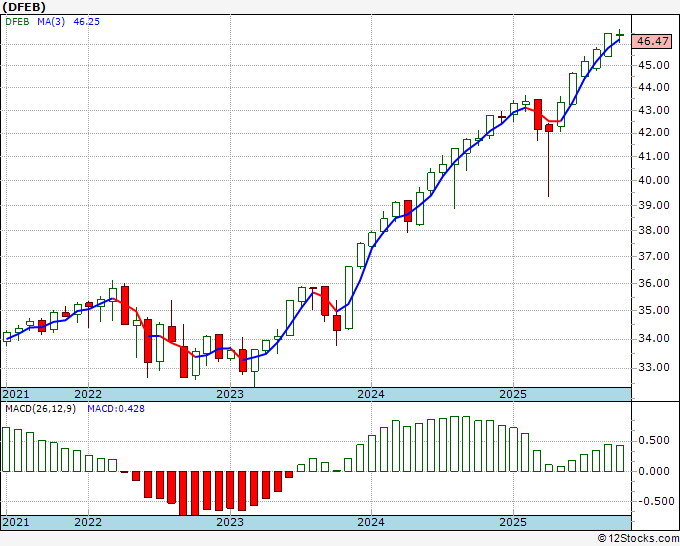Click the MA(3) indicator label
The image size is (680, 546).
click(x=51, y=22)
